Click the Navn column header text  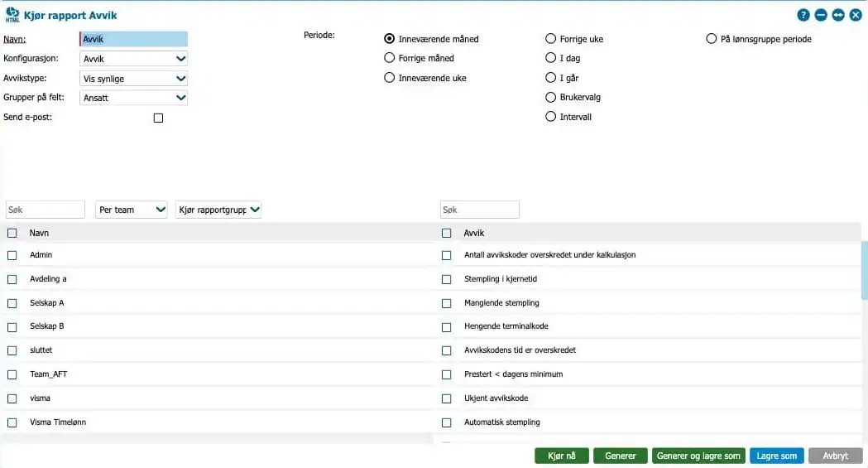tap(39, 233)
